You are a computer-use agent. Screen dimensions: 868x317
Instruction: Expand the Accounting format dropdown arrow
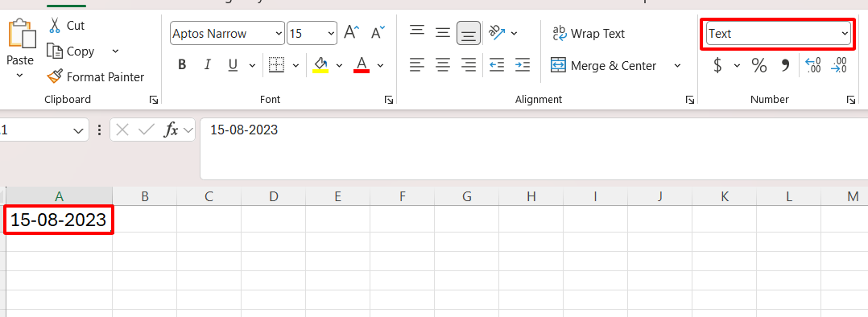pos(737,66)
